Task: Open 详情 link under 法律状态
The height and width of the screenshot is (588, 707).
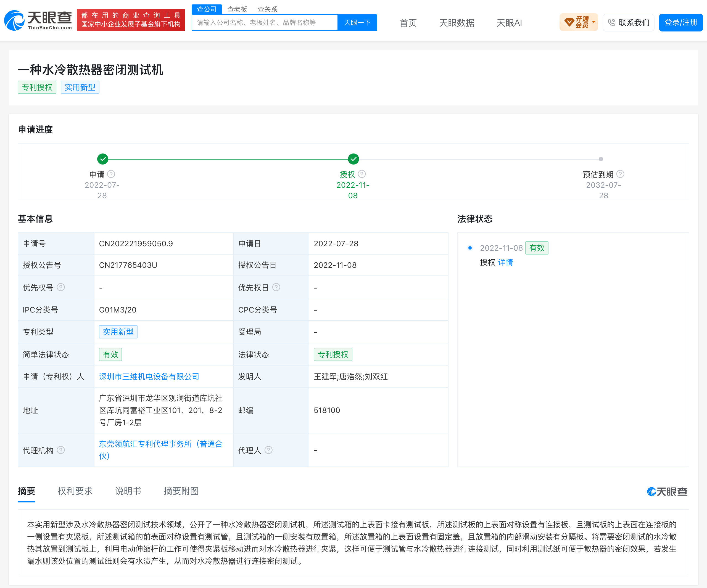Action: [x=505, y=263]
